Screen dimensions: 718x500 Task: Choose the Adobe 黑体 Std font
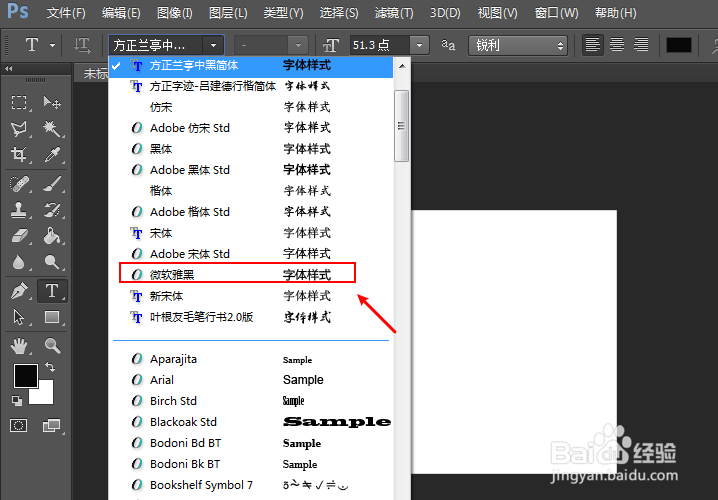(x=250, y=170)
